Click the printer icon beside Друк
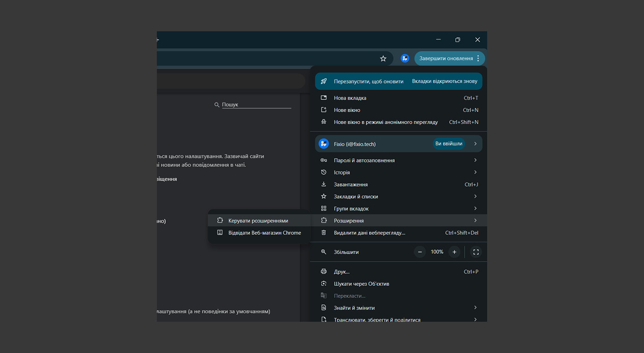 (x=324, y=272)
